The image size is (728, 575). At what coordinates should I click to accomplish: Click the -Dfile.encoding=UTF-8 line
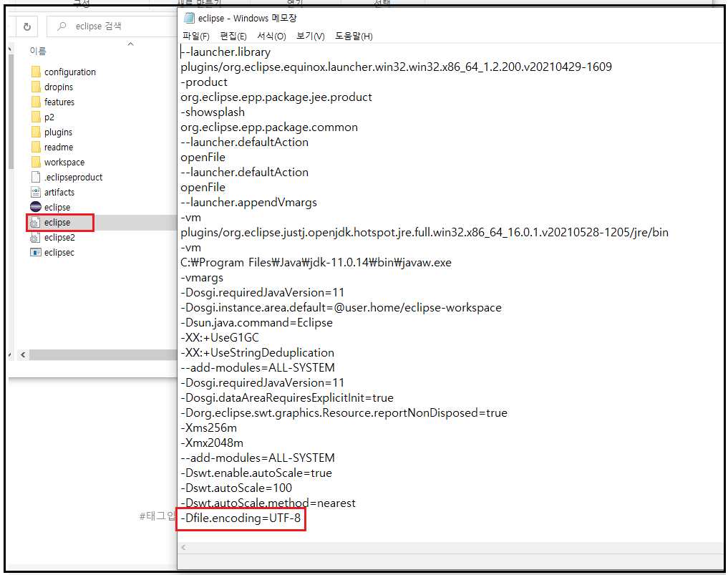241,518
